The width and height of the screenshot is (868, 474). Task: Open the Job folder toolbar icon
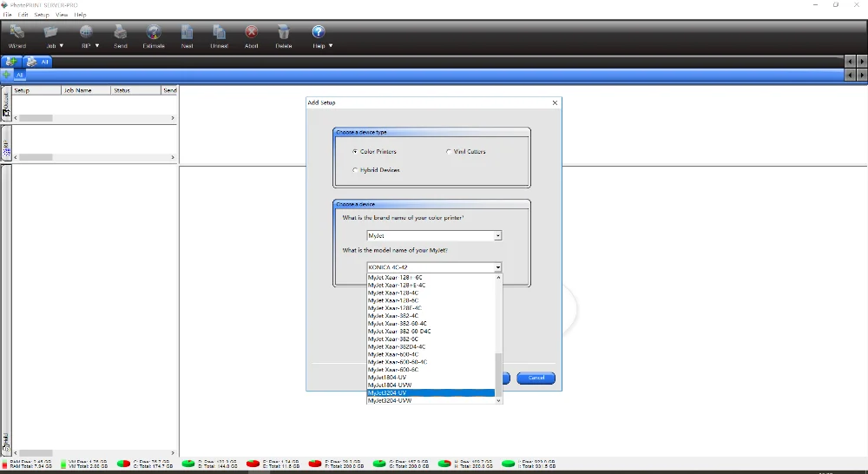point(50,32)
